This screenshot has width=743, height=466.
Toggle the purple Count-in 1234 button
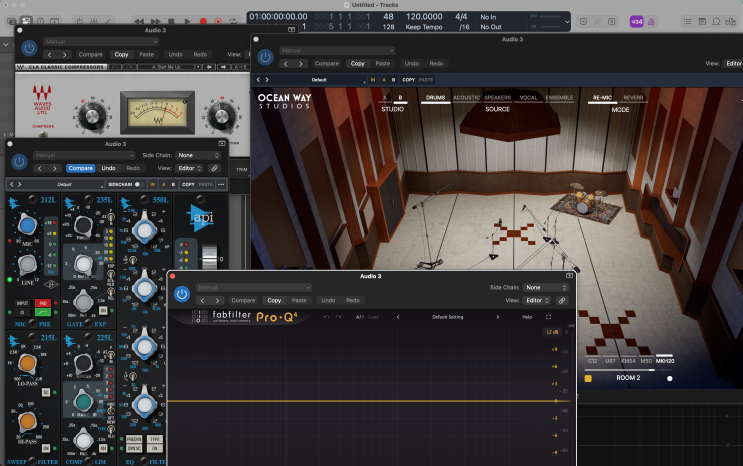(636, 21)
